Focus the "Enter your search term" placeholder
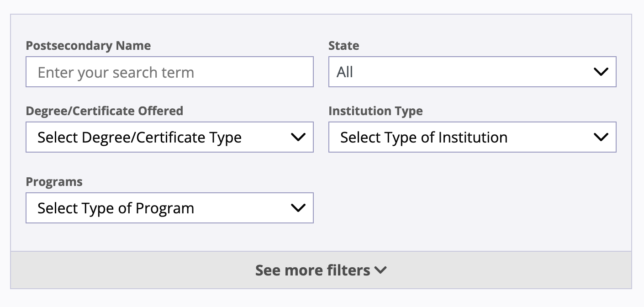 (x=116, y=72)
